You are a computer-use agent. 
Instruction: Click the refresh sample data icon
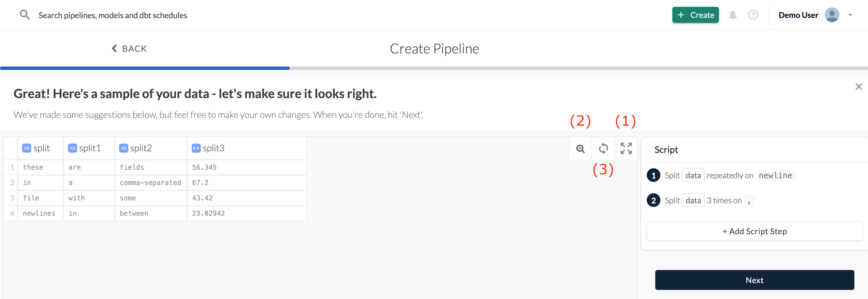[x=603, y=148]
